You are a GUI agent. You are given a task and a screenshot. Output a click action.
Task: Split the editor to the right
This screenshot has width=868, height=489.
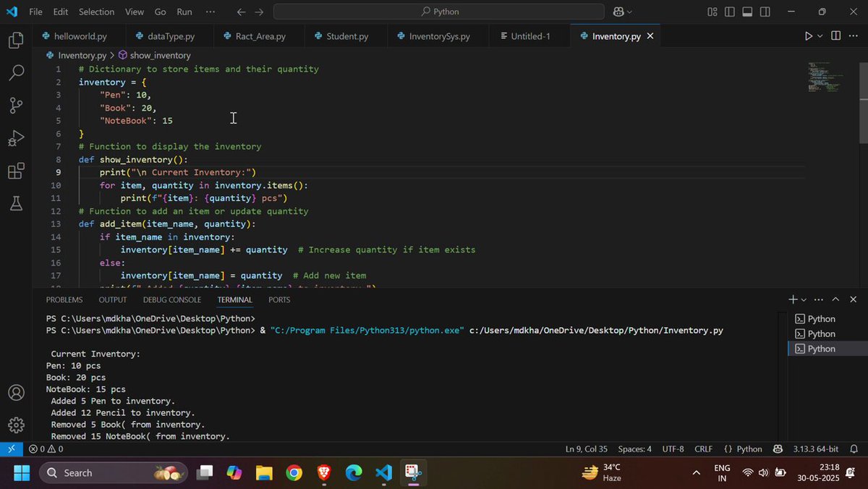point(835,36)
